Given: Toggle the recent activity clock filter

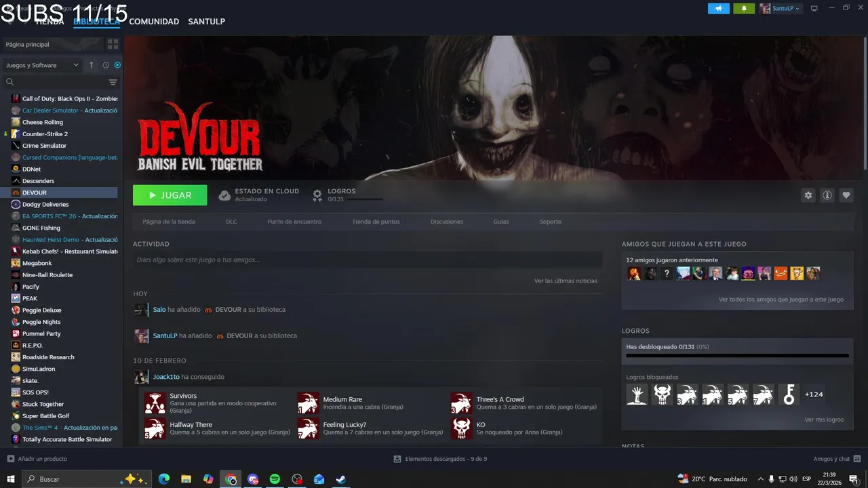Looking at the screenshot, I should click(x=106, y=65).
